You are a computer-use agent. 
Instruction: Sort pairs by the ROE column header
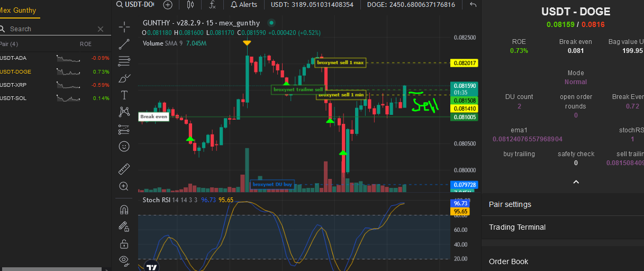pyautogui.click(x=86, y=44)
